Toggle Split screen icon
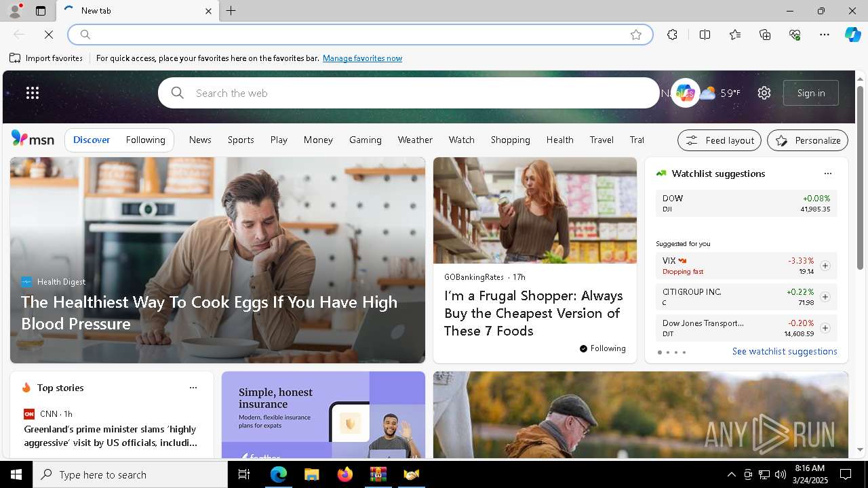Viewport: 868px width, 488px height. pos(705,35)
